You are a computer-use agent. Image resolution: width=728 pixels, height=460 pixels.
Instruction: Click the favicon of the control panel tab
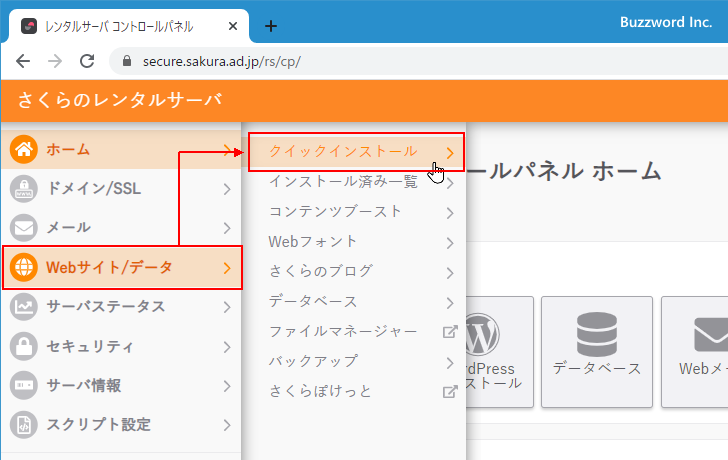click(x=29, y=26)
